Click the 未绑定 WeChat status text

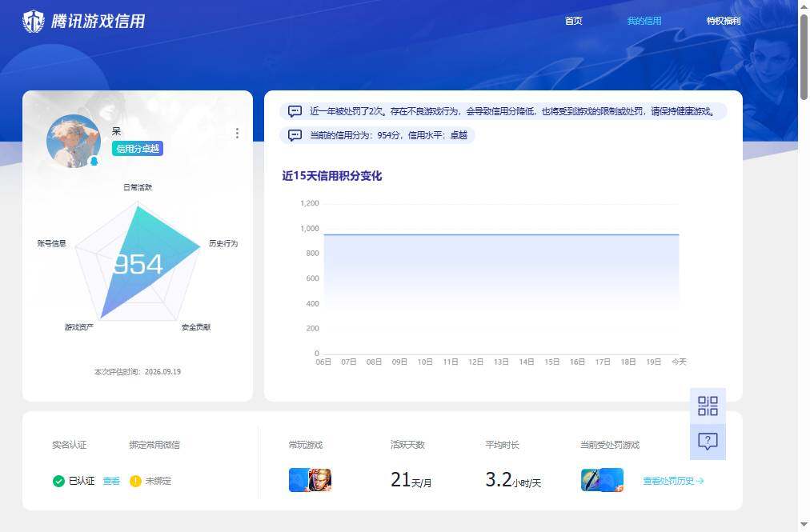158,481
